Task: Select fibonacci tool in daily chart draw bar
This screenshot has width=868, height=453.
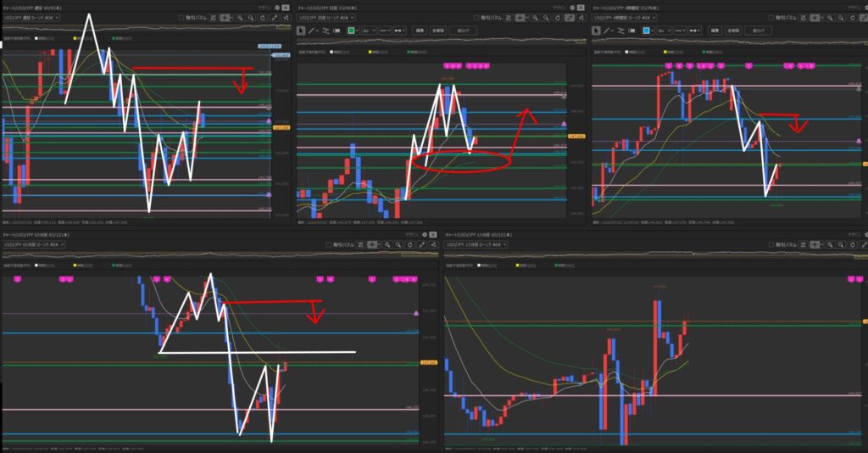Action: (x=325, y=31)
